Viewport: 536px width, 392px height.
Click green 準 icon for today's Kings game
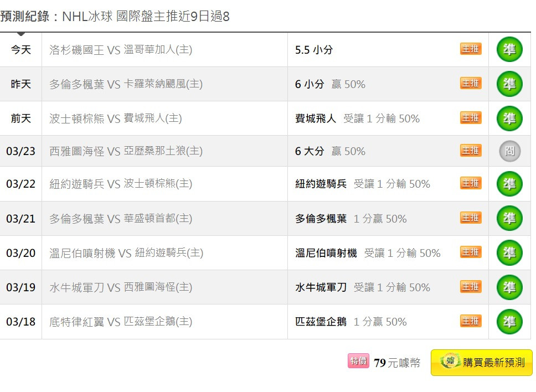coord(509,50)
